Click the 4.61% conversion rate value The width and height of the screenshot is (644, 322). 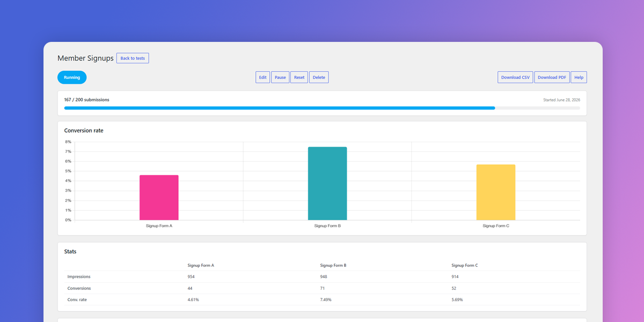(x=193, y=299)
